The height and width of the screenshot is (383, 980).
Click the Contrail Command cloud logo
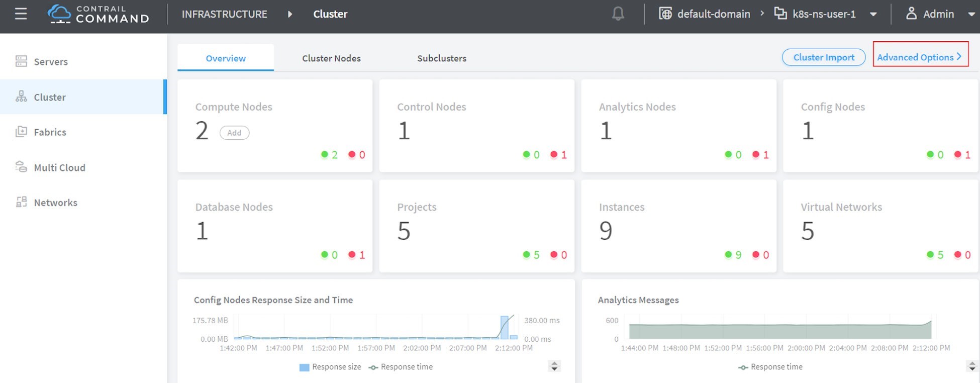59,14
